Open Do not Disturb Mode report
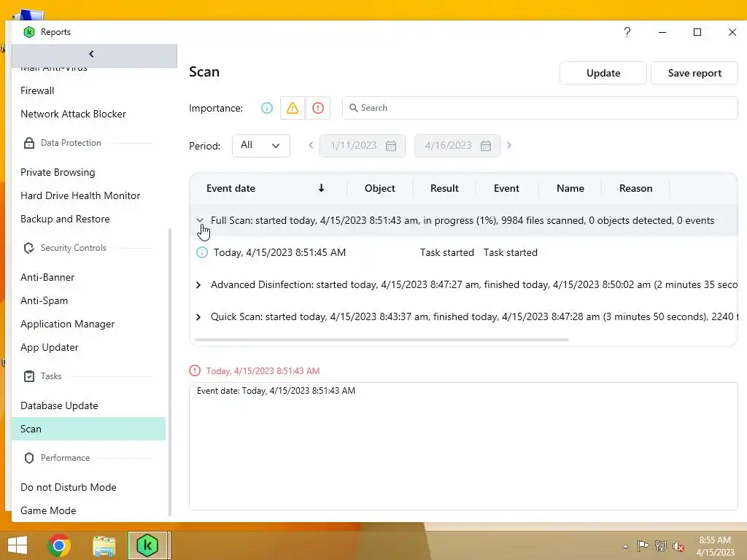 [x=69, y=487]
